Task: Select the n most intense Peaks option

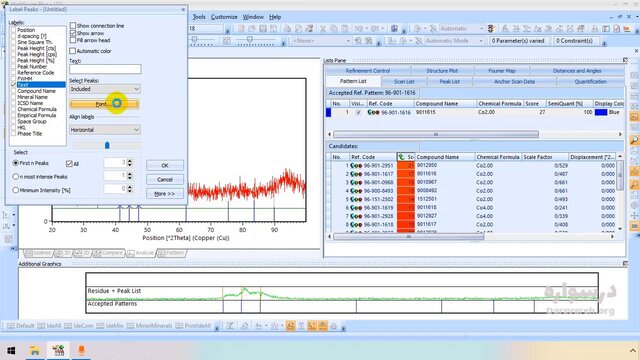Action: coord(16,177)
